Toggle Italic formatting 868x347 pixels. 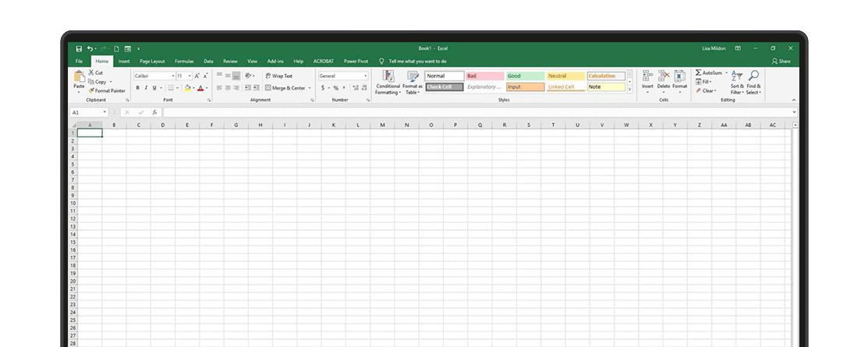pos(146,88)
